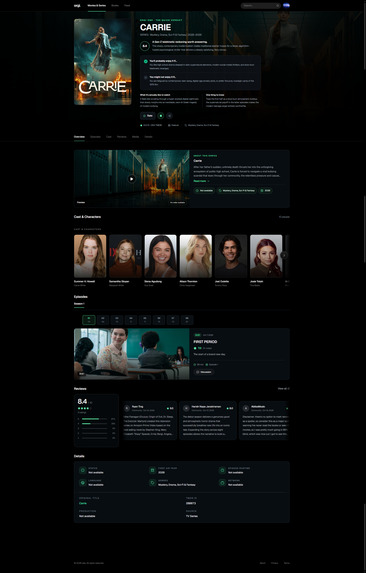Click the 2026 year chip

pos(266,190)
